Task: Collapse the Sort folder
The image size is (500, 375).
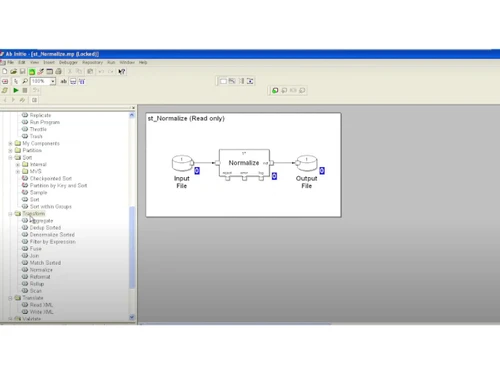Action: pyautogui.click(x=10, y=157)
